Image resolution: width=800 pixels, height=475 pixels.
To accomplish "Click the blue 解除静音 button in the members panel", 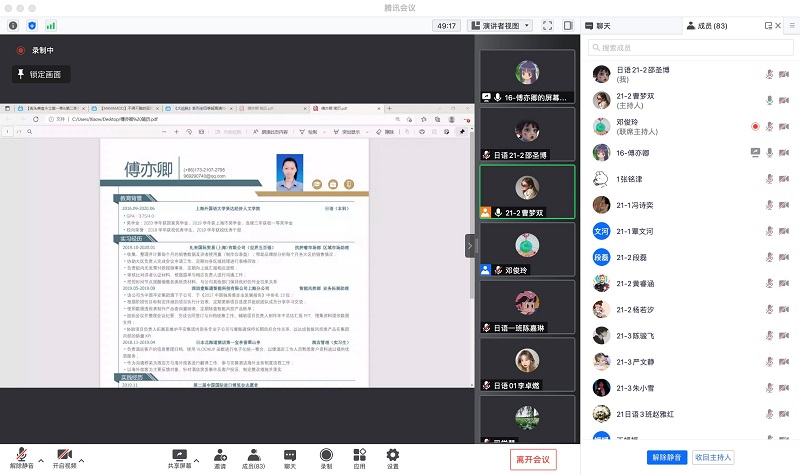I will (x=666, y=457).
